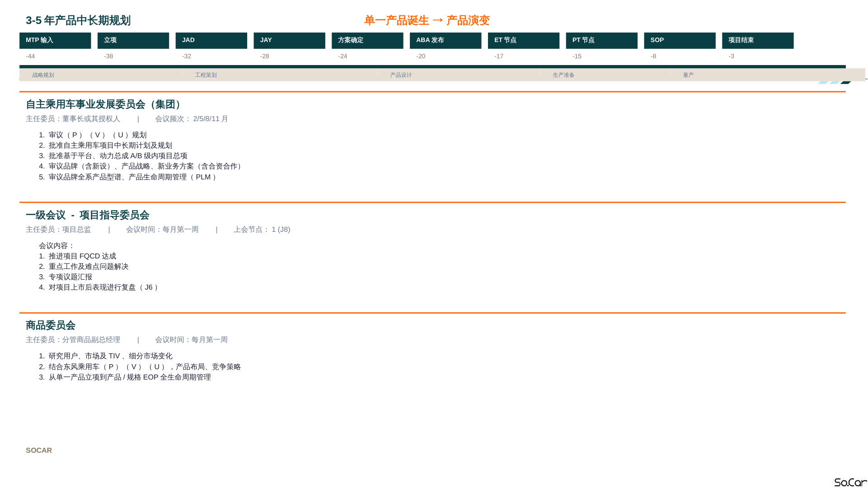Click the SOCAR footer text
Viewport: 868px width, 488px height.
tap(39, 450)
